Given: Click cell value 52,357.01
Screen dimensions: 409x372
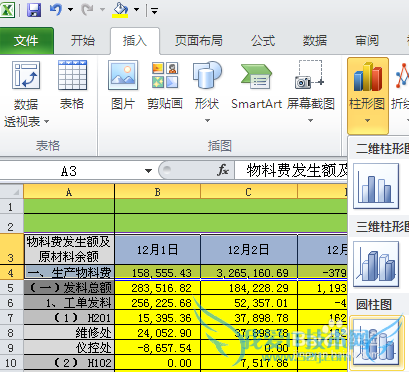Looking at the screenshot, I should tap(249, 303).
